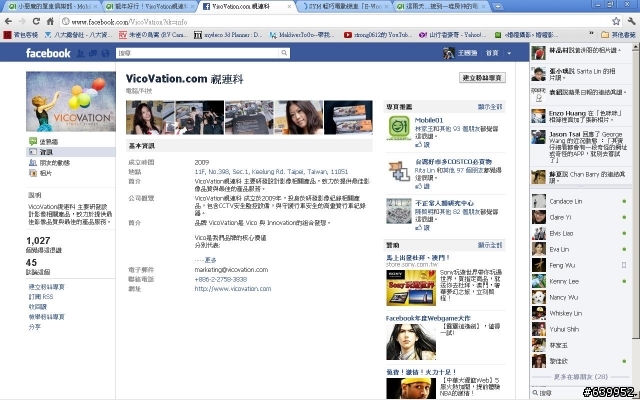Viewport: 640px width, 400px height.
Task: Like the COSTCO recommended page
Action: pyautogui.click(x=423, y=186)
